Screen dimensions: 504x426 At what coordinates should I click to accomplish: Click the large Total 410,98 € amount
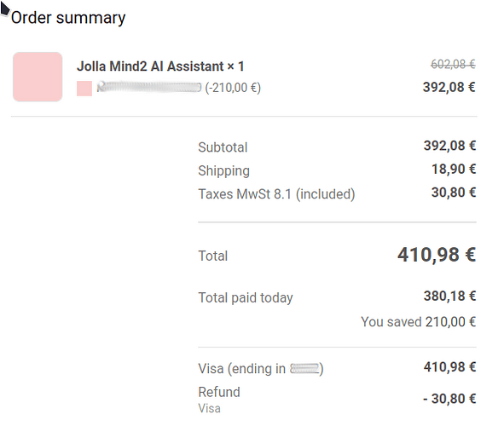pos(437,255)
